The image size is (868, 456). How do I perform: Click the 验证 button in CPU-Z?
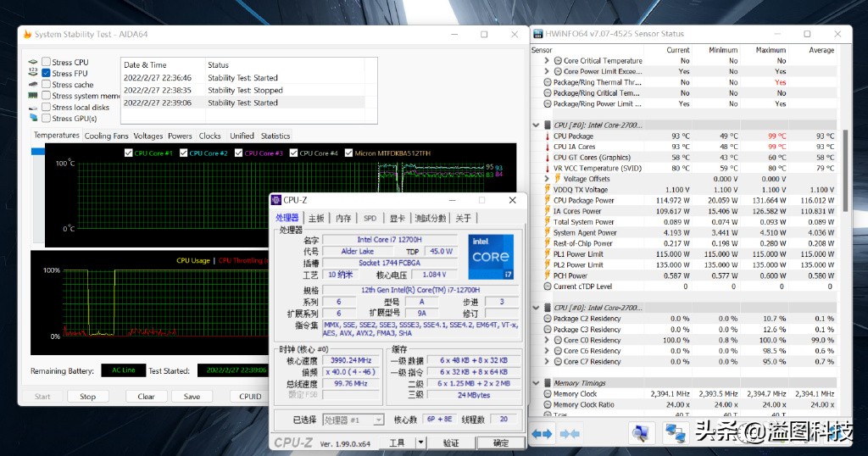450,442
